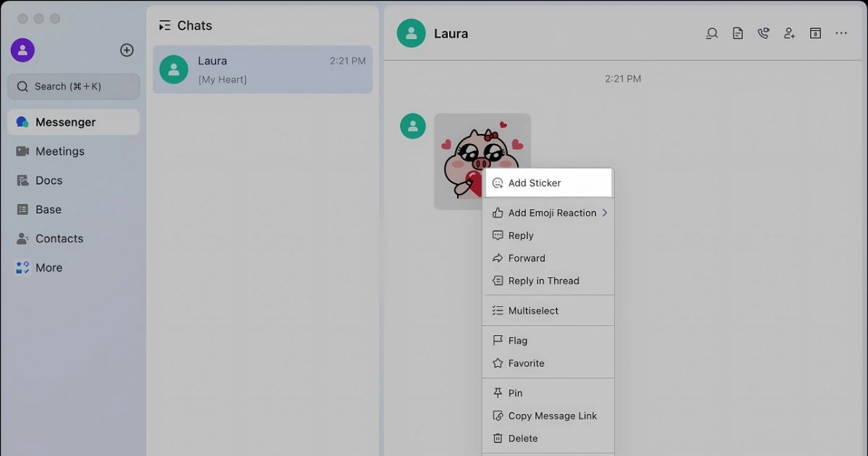
Task: Click the pig heart sticker message
Action: (482, 161)
